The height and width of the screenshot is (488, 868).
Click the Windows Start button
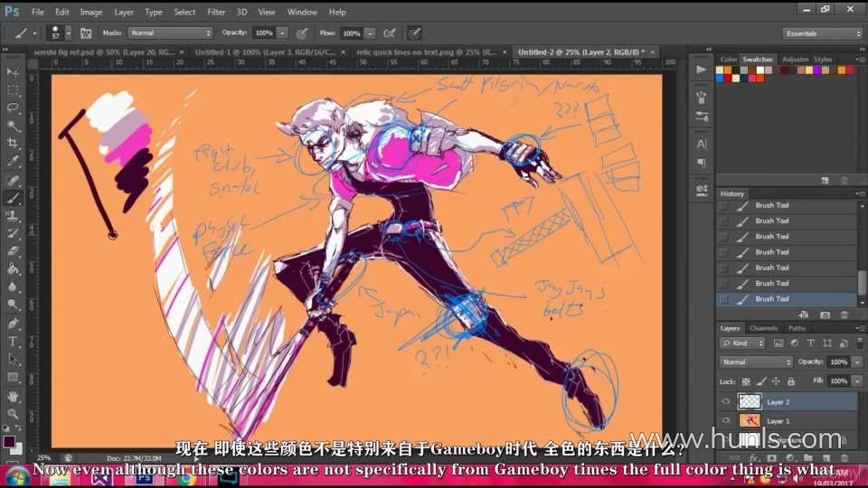15,476
